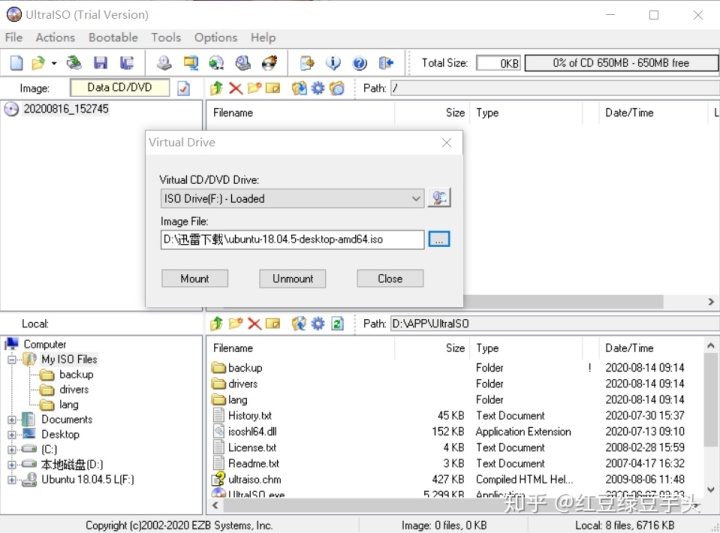Click the gear icon in Local pane toolbar
Viewport: 720px width, 533px height.
[x=318, y=324]
